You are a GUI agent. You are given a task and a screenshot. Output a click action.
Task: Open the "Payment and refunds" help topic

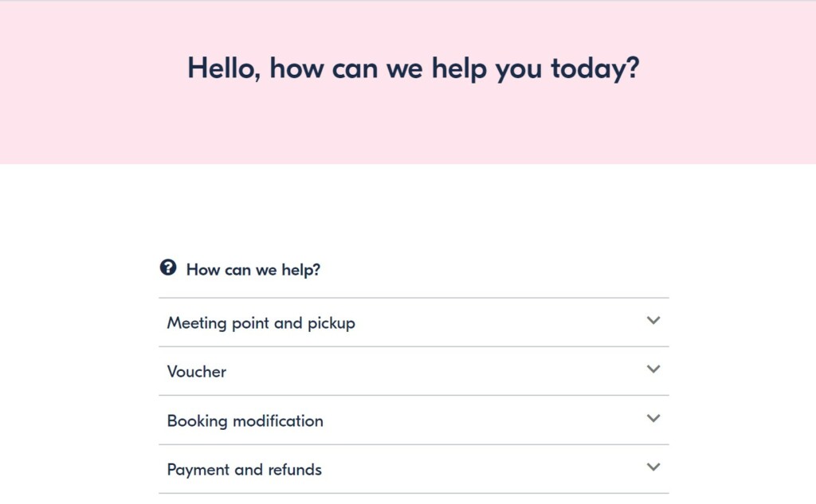point(243,470)
